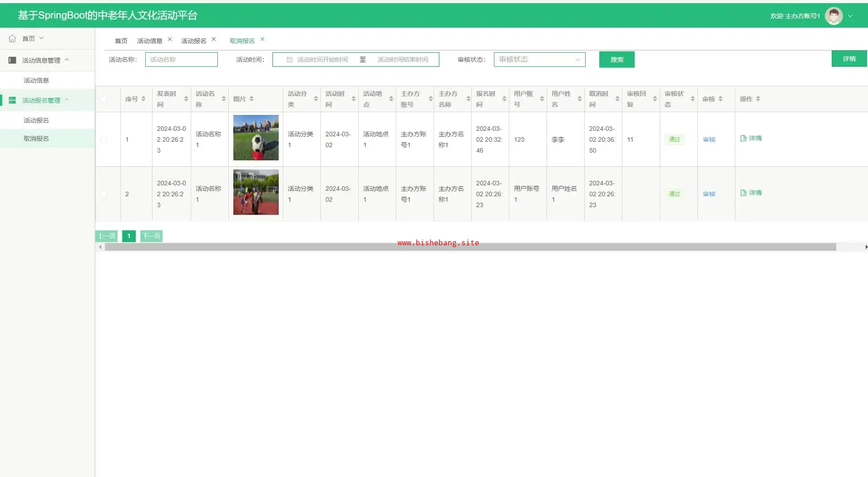Viewport: 868px width, 477px height.
Task: Click the green 搜索 button
Action: tap(617, 60)
